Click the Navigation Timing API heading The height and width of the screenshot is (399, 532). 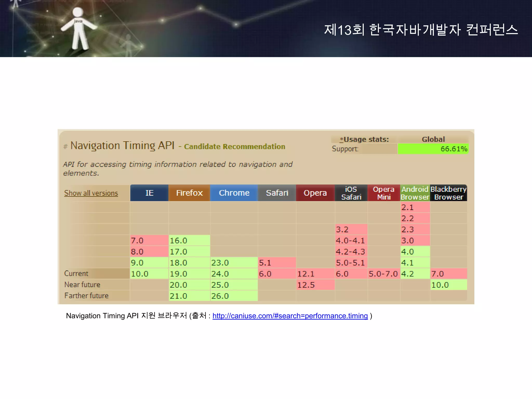[x=122, y=146]
